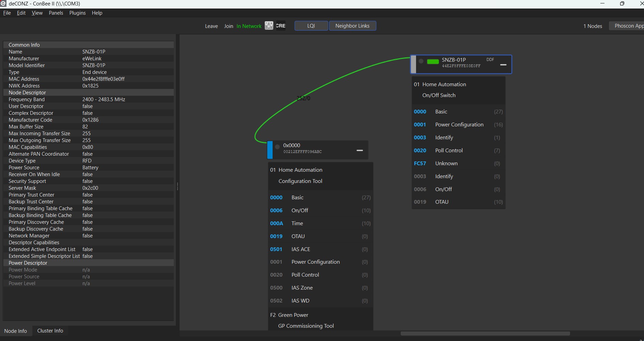The image size is (644, 341).
Task: Click the status dot on the SNZB-01P node
Action: pos(421,61)
